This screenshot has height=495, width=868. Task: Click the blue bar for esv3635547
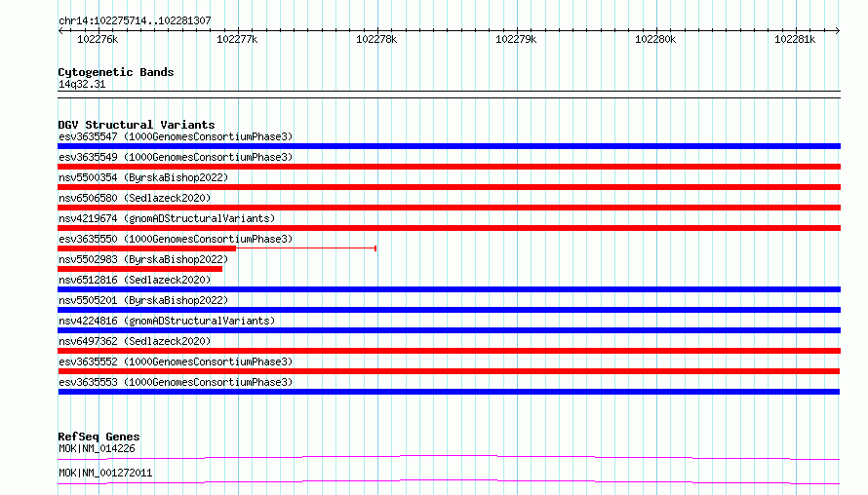449,146
